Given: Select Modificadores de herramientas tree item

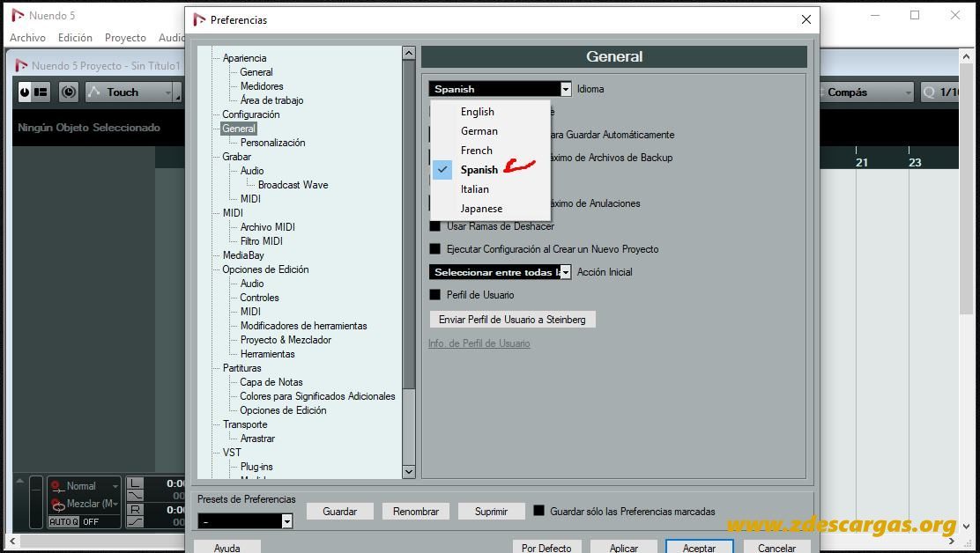Looking at the screenshot, I should click(304, 326).
